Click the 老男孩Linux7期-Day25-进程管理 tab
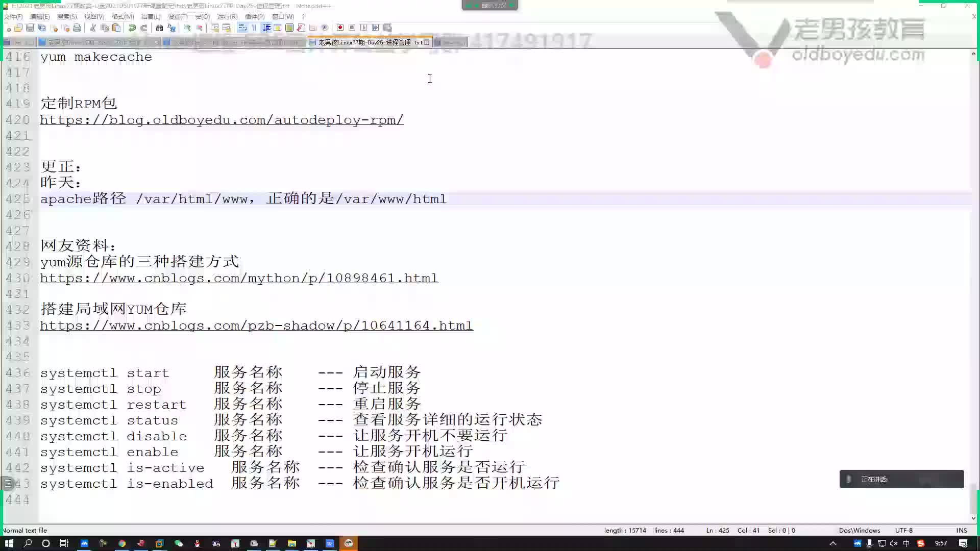 point(372,42)
